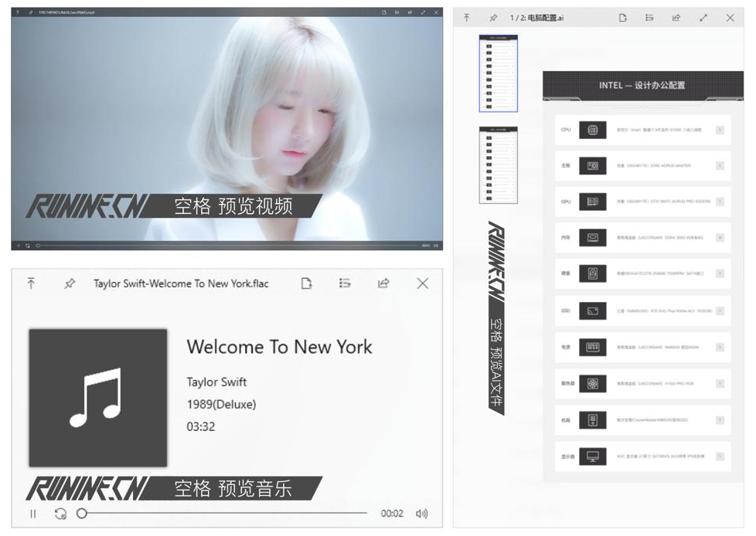Image resolution: width=756 pixels, height=536 pixels.
Task: Open the app chooser list for the AI file
Action: [651, 17]
